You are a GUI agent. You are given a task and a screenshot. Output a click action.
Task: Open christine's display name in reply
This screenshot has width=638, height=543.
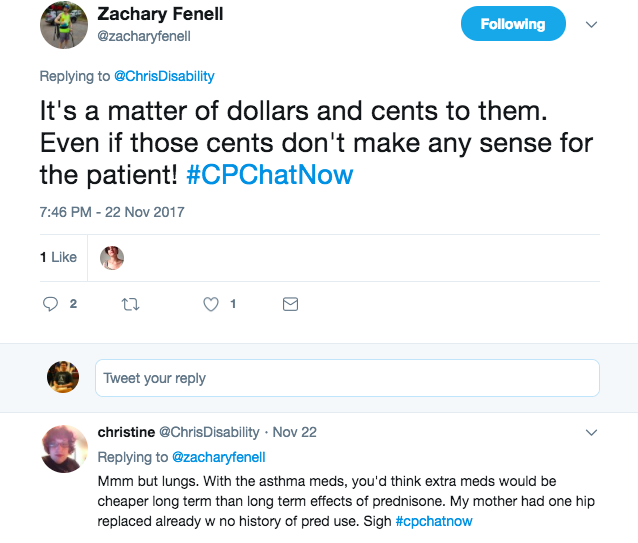coord(125,433)
